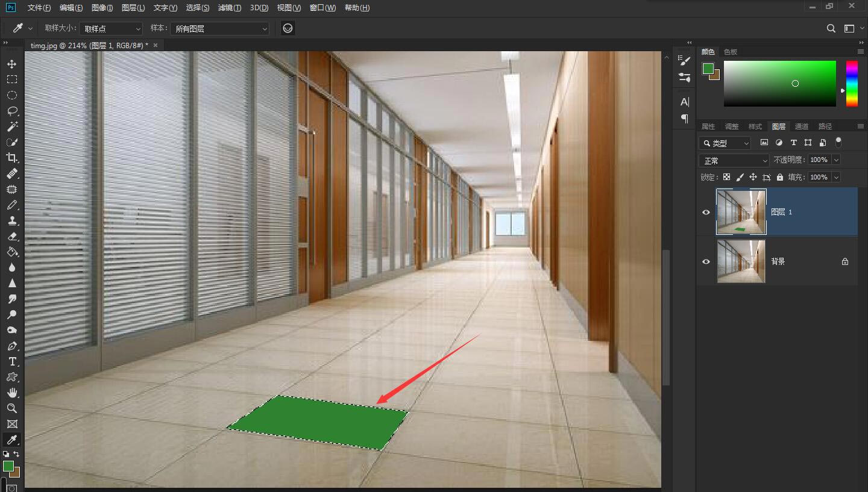Click the lock all padlock button
Image resolution: width=868 pixels, height=492 pixels.
[x=780, y=177]
